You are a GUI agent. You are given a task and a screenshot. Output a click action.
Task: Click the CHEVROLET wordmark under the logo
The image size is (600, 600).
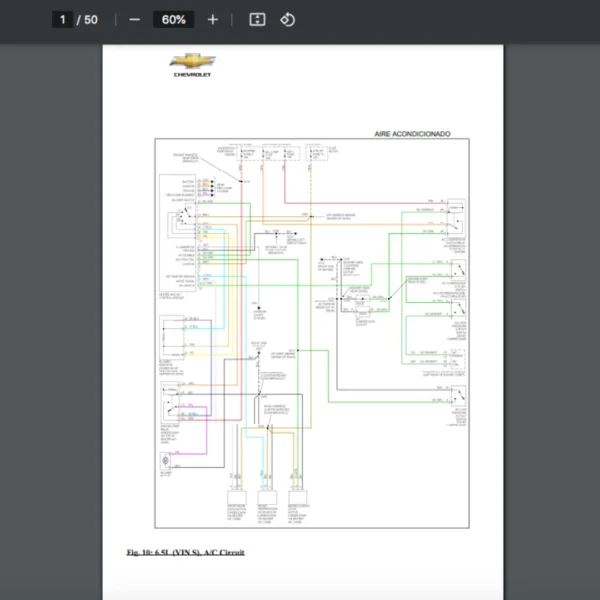192,75
